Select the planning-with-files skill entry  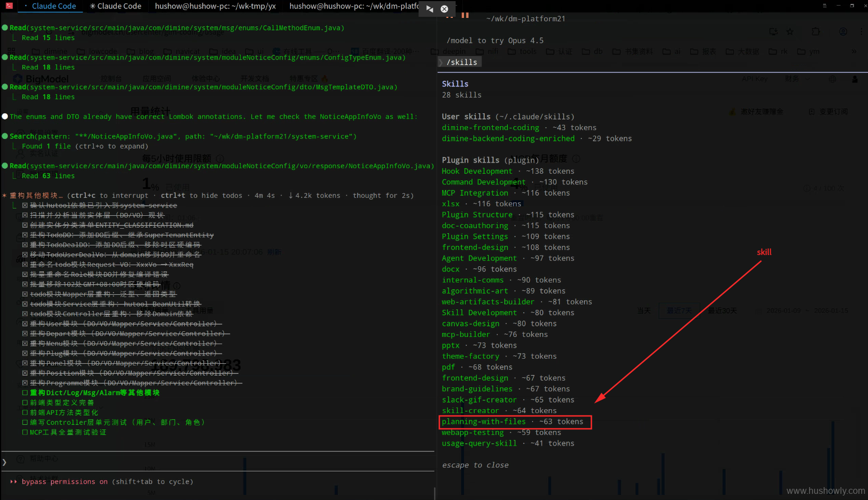tap(483, 422)
